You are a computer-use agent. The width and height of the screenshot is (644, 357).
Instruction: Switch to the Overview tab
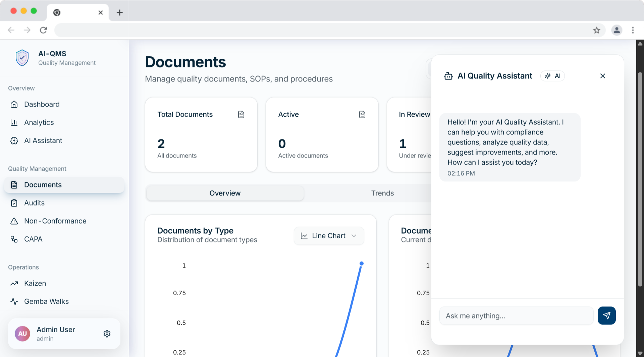pyautogui.click(x=225, y=193)
